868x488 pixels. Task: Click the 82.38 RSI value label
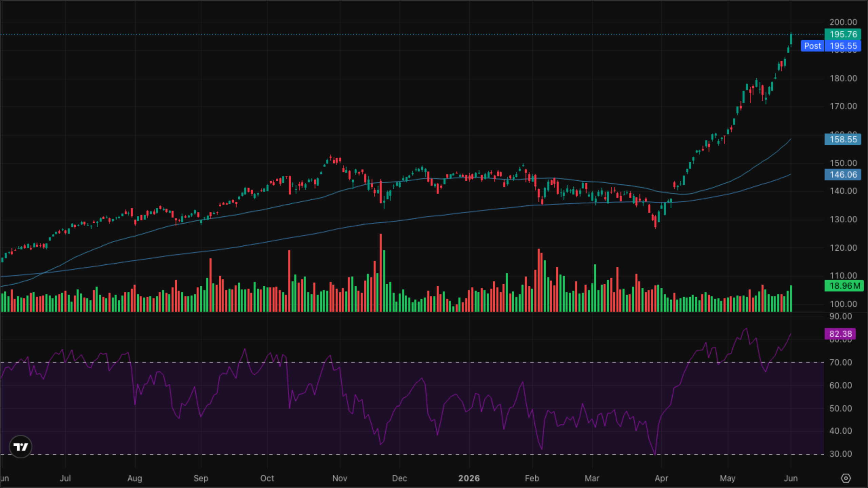pyautogui.click(x=840, y=334)
